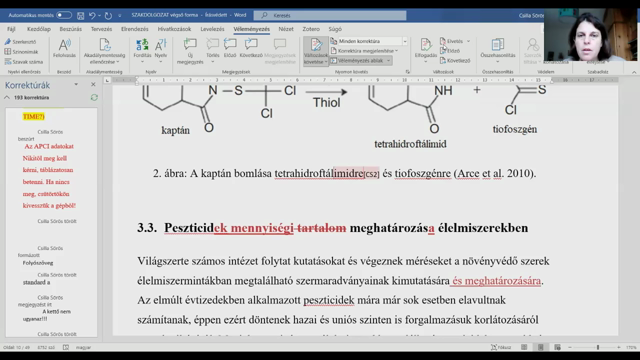Jump to Előző tracked change

(450, 51)
